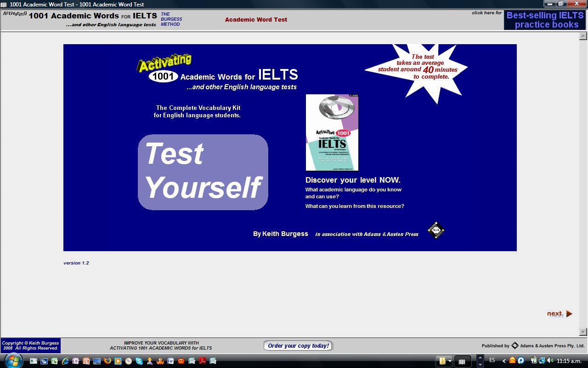This screenshot has height=368, width=588.
Task: Click 'By Keith Burgess' author text
Action: pos(280,234)
